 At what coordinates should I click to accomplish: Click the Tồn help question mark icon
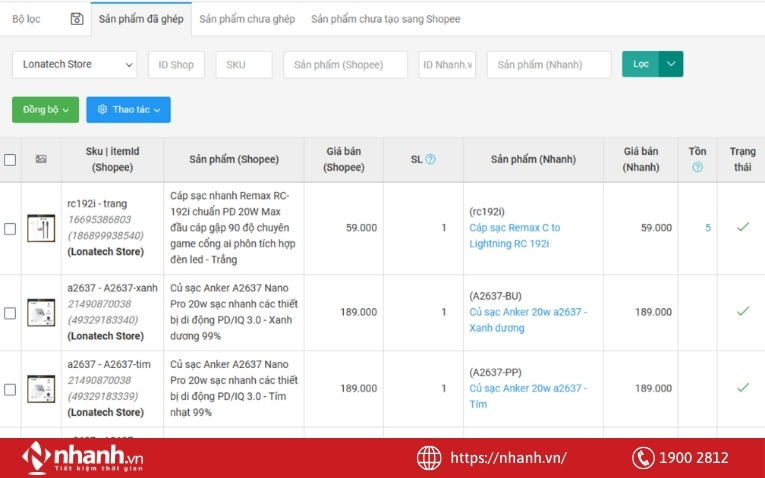coord(698,167)
